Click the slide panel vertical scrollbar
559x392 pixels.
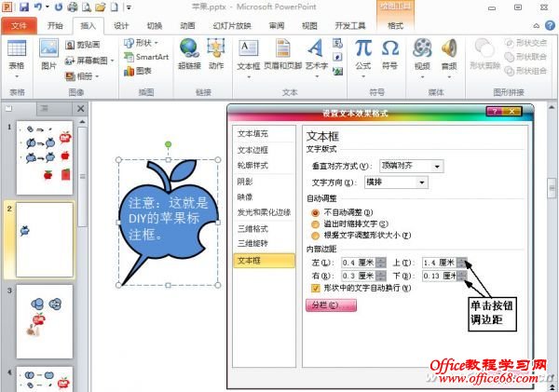pyautogui.click(x=83, y=177)
